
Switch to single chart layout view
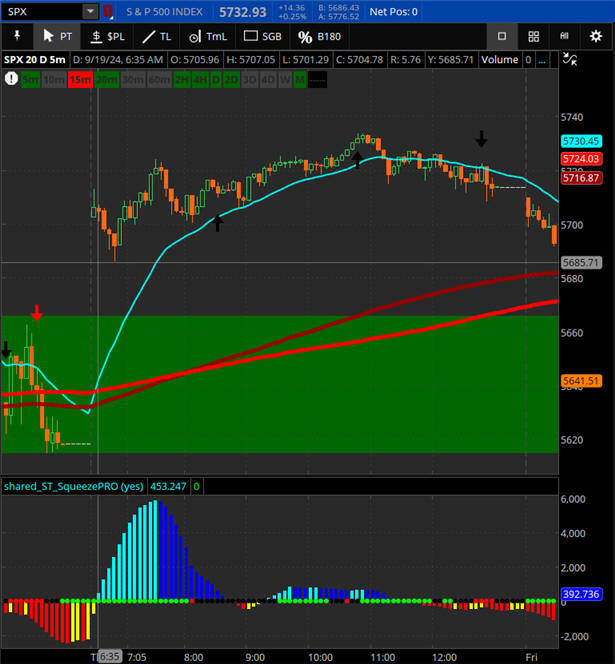point(502,36)
